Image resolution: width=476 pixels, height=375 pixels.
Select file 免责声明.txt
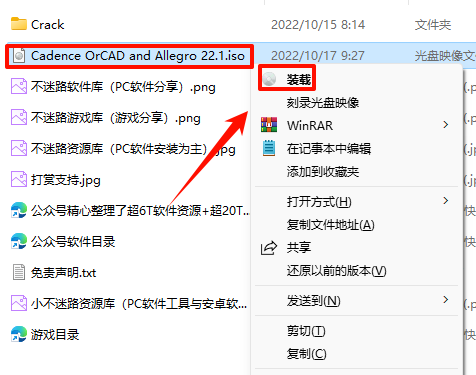point(63,273)
